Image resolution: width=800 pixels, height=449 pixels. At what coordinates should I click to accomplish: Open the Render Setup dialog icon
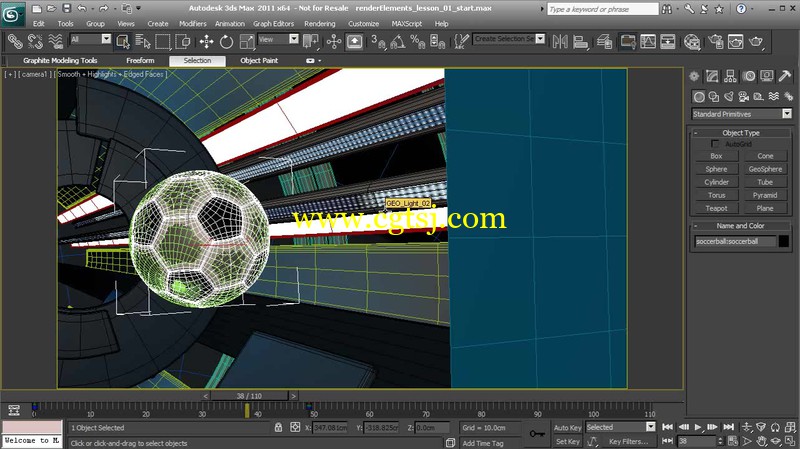pyautogui.click(x=715, y=41)
